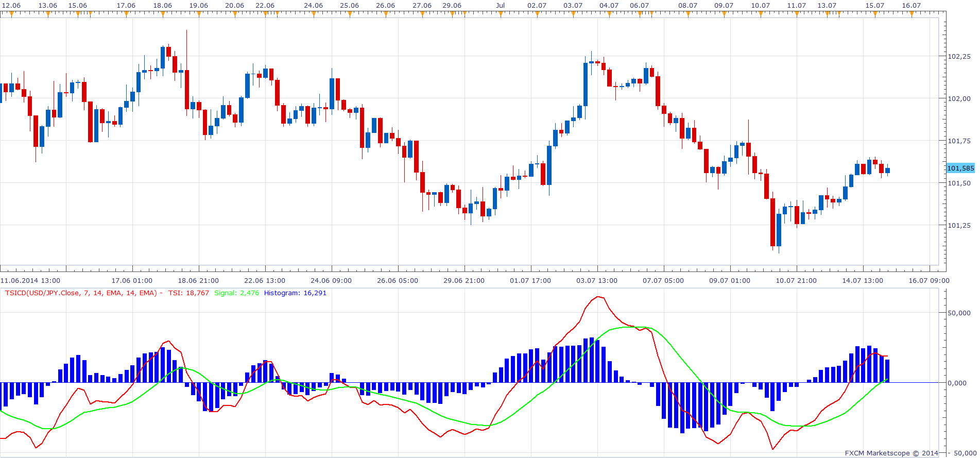The width and height of the screenshot is (980, 458).
Task: Click the orange day marker under 26.06
Action: point(386,14)
